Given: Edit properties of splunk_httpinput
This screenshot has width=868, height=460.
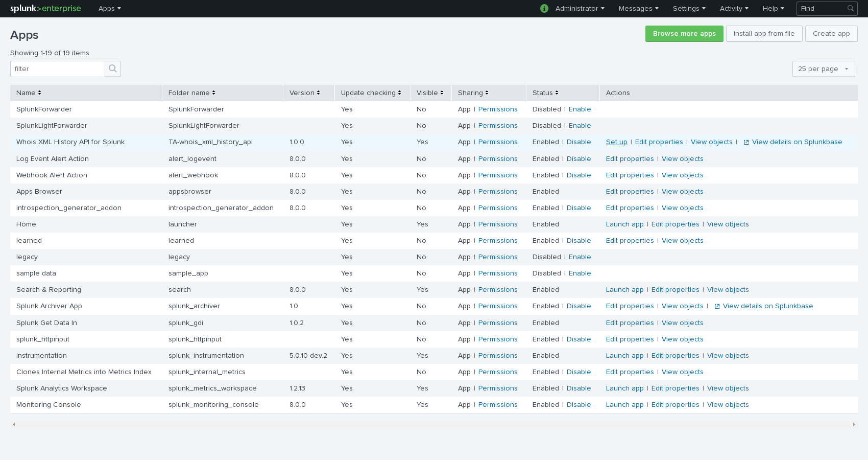Looking at the screenshot, I should pyautogui.click(x=630, y=339).
